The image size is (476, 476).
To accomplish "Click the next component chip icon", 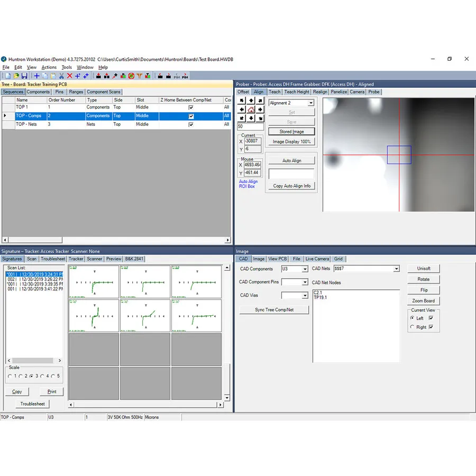I will [169, 76].
